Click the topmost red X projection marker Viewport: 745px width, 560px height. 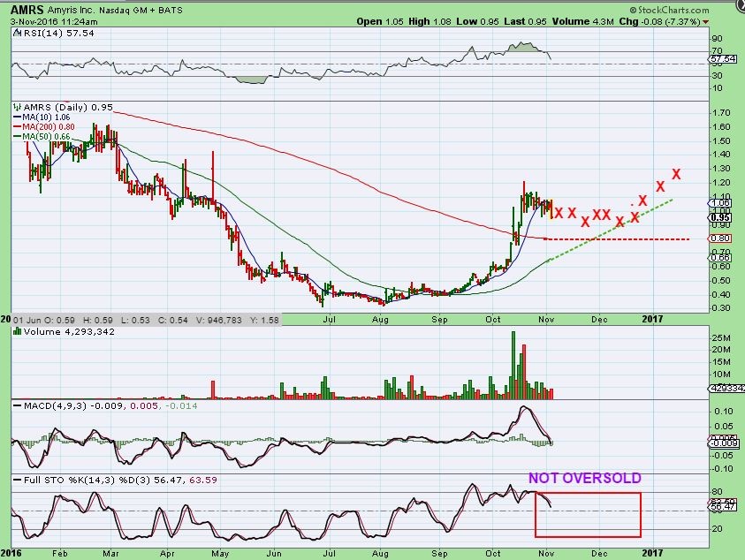[x=676, y=174]
